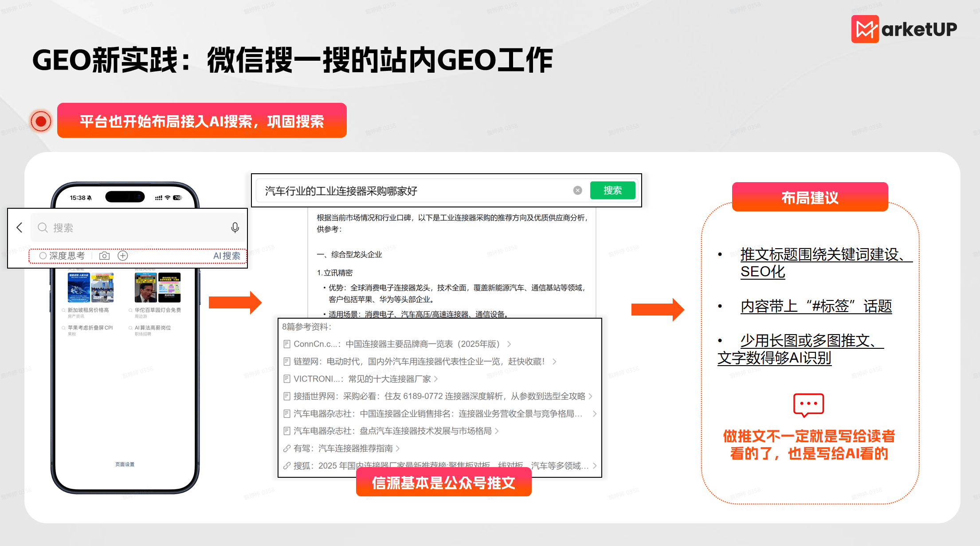Clear search query with the X icon
The image size is (980, 546).
click(x=577, y=191)
